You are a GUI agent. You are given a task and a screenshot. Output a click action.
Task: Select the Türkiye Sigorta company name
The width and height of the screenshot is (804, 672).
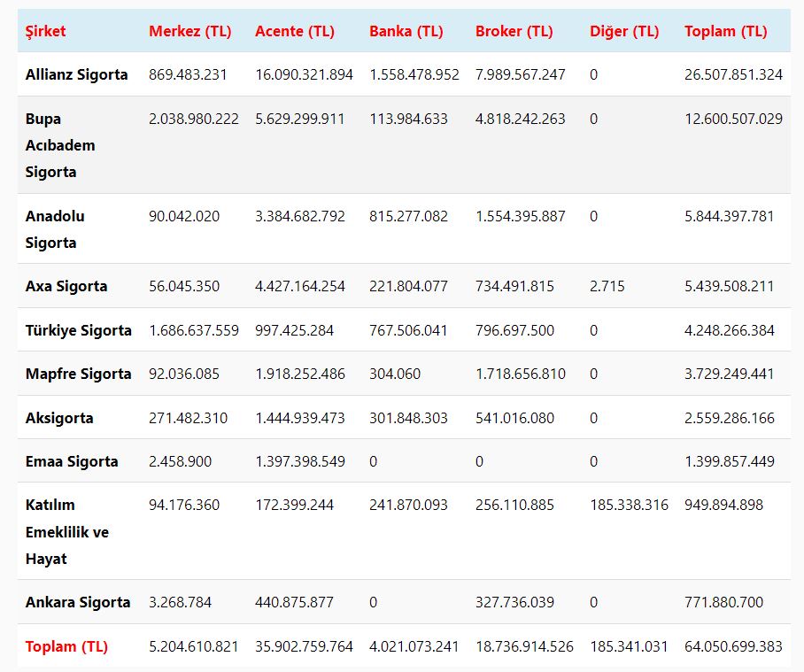tap(78, 330)
